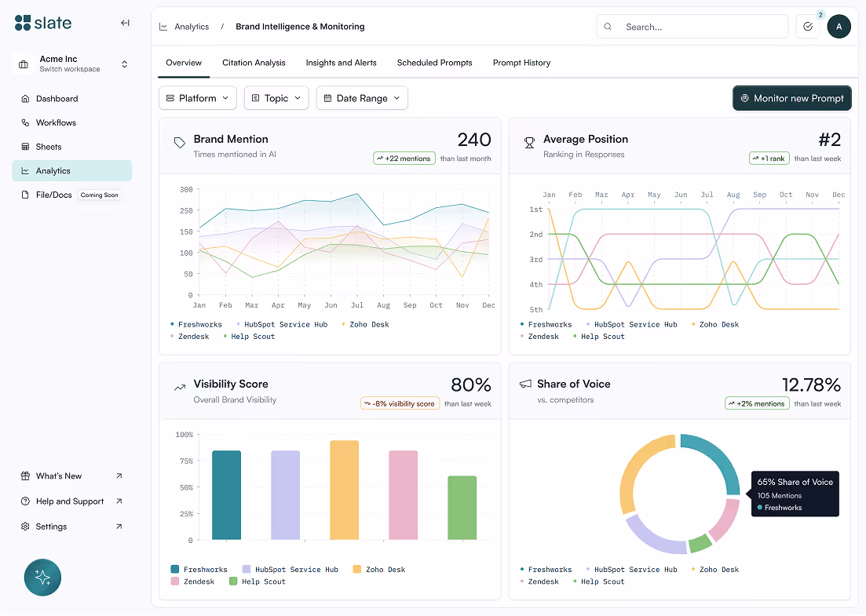This screenshot has width=866, height=616.
Task: Click the Average Position trophy icon
Action: [529, 143]
